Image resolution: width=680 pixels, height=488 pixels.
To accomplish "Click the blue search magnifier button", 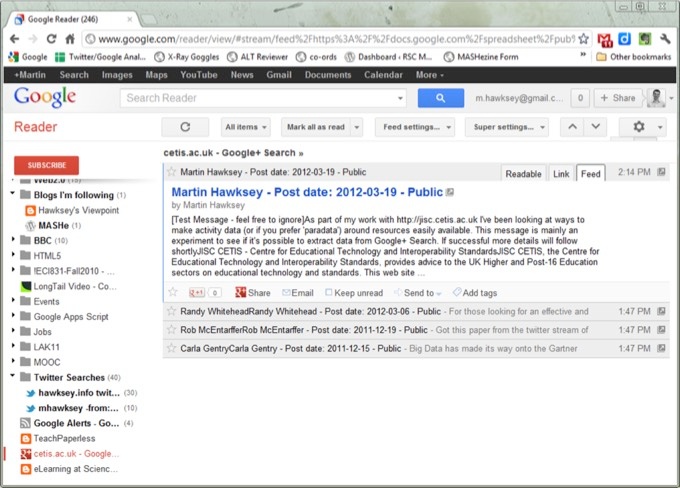I will click(x=441, y=98).
